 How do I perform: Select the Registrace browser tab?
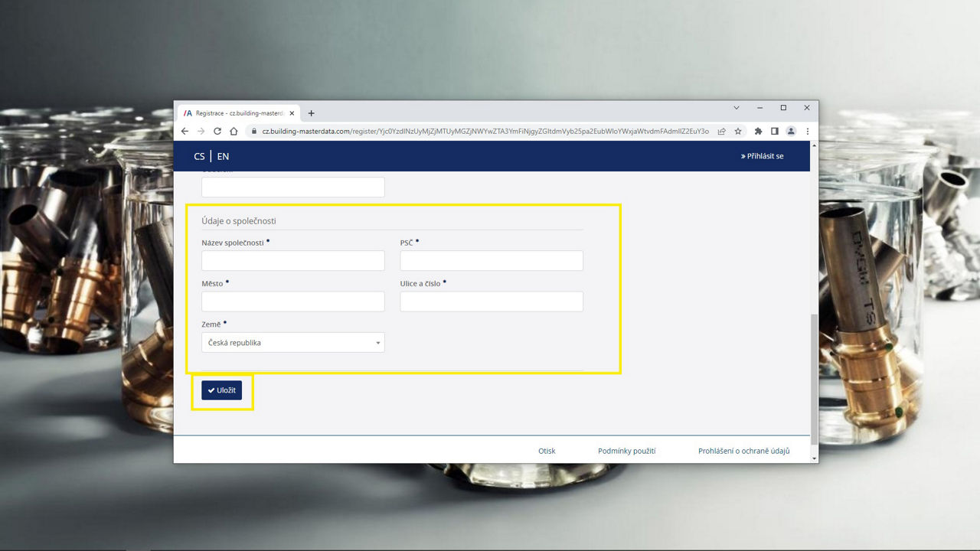click(x=234, y=113)
